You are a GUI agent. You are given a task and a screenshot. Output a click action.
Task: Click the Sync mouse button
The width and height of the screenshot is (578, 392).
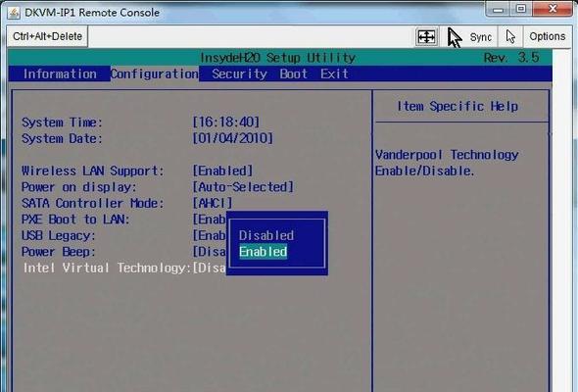pyautogui.click(x=481, y=37)
